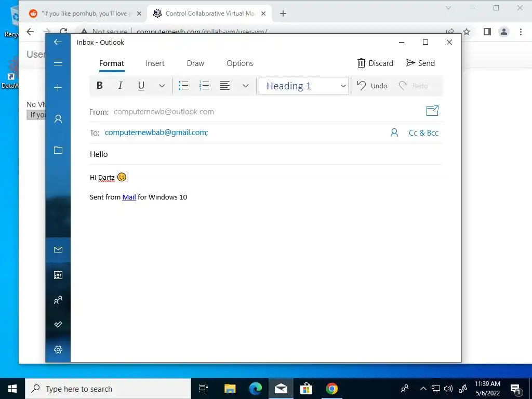This screenshot has height=399, width=532.
Task: Open Mail settings gear
Action: point(58,350)
